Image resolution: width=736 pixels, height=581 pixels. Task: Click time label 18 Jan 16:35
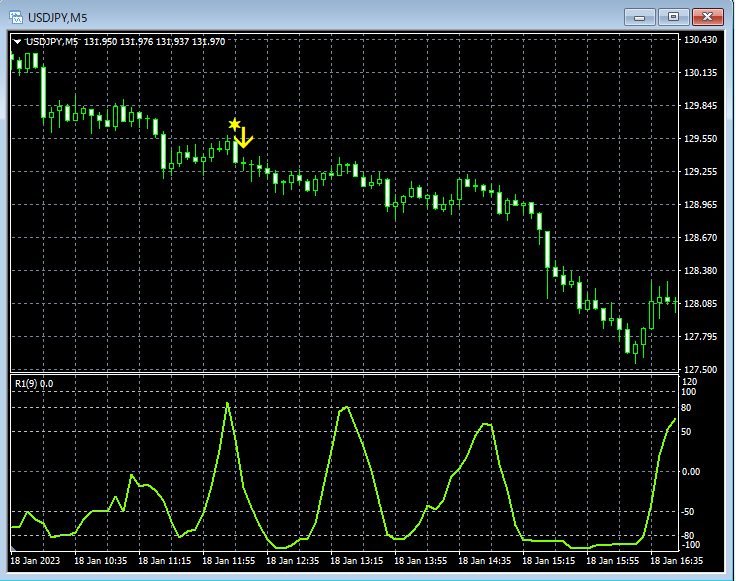point(676,561)
